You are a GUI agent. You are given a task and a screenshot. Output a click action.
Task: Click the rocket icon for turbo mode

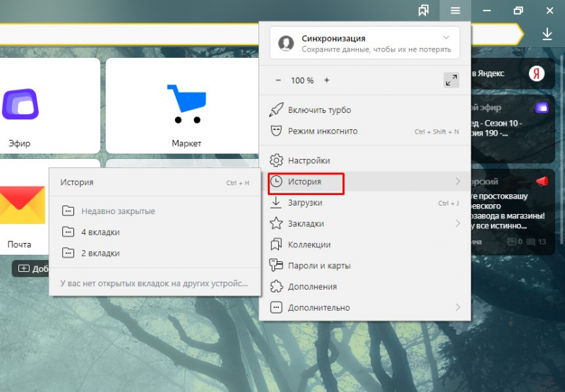(x=276, y=110)
